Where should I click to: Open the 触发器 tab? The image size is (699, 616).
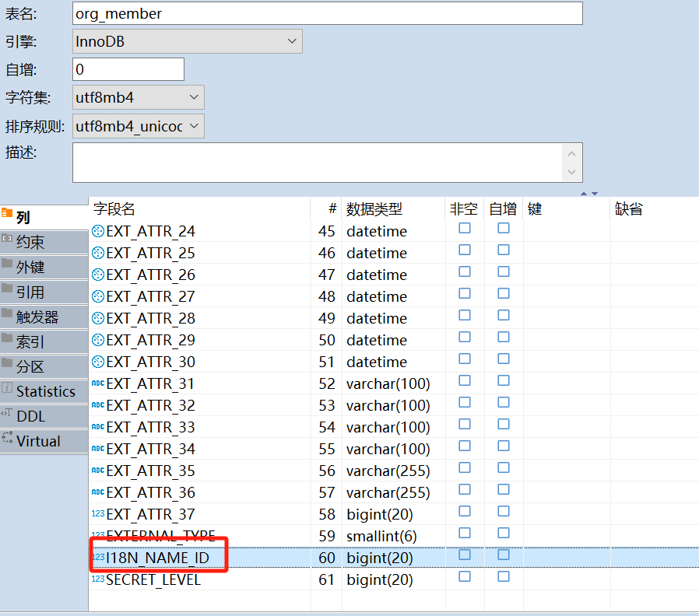click(44, 317)
